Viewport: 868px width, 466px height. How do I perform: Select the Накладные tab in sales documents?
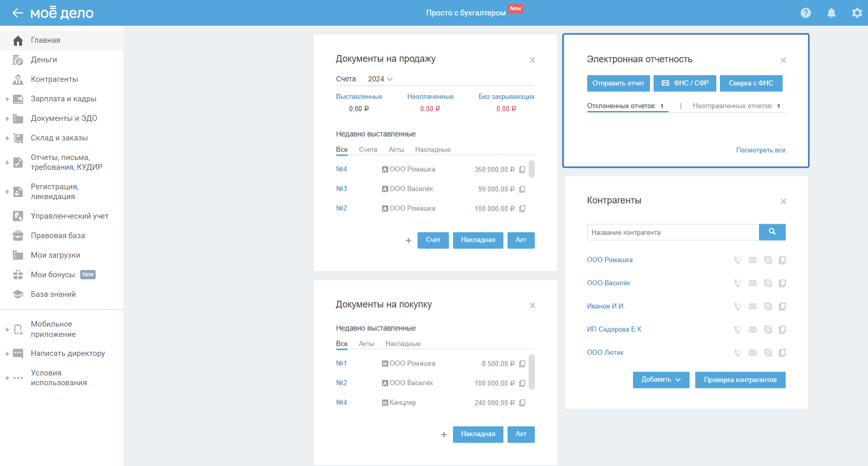click(x=432, y=150)
